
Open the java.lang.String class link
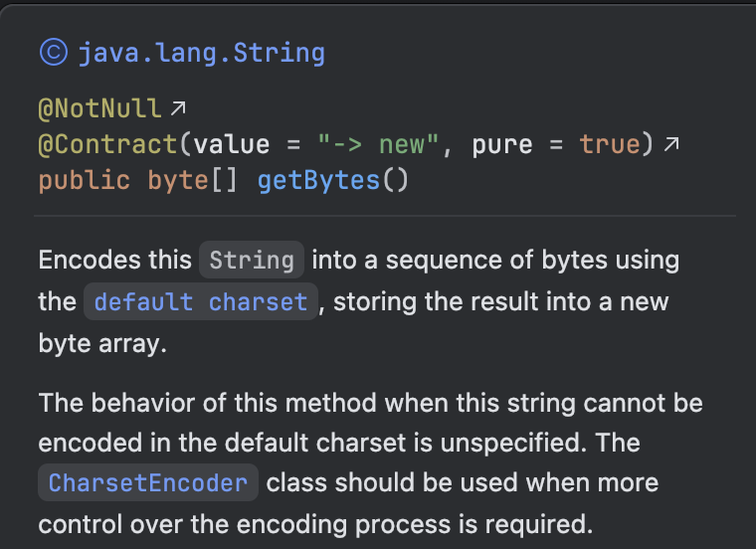[201, 53]
